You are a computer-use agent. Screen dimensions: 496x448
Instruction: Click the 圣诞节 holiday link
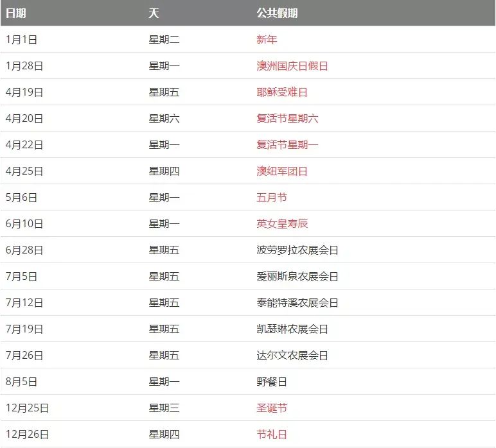point(272,408)
